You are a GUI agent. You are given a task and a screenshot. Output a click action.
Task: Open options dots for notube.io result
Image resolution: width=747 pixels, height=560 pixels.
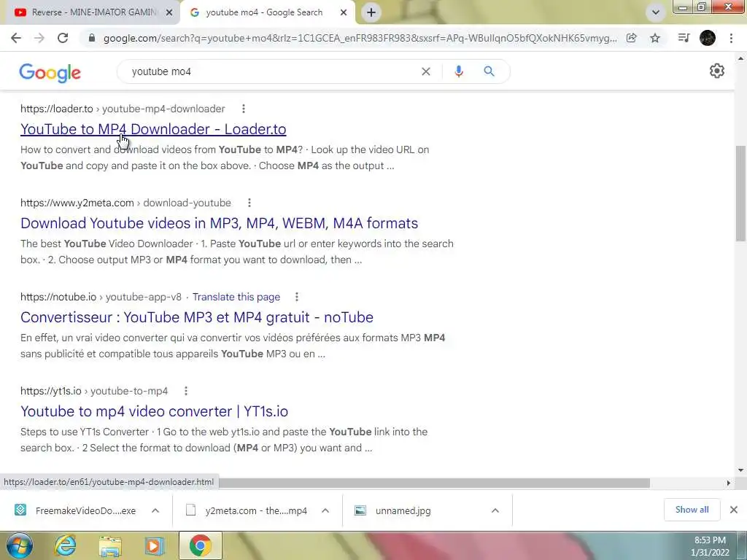(x=296, y=297)
